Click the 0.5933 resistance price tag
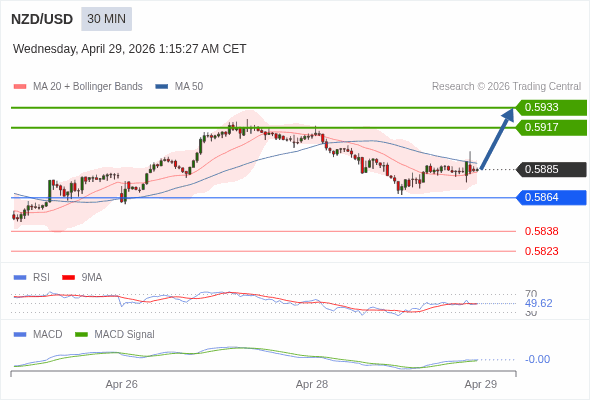The width and height of the screenshot is (590, 400). point(551,108)
